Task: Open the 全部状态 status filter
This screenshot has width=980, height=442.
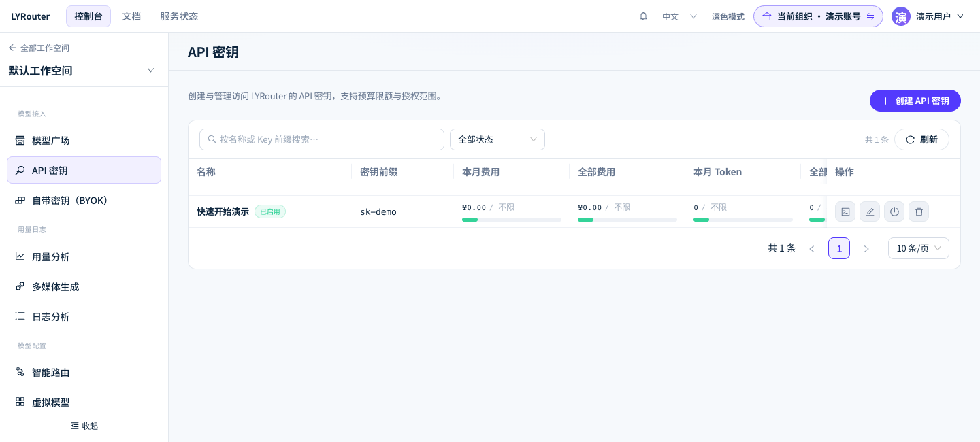Action: (x=497, y=139)
